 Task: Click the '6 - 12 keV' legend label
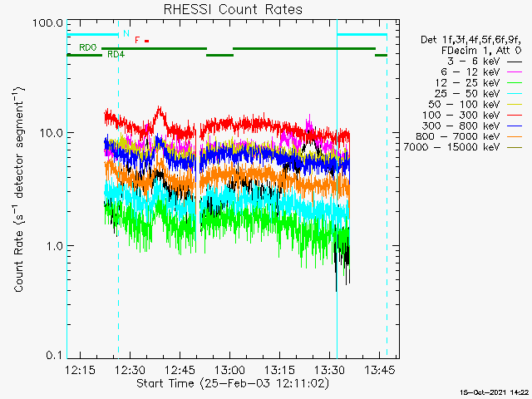tap(470, 72)
